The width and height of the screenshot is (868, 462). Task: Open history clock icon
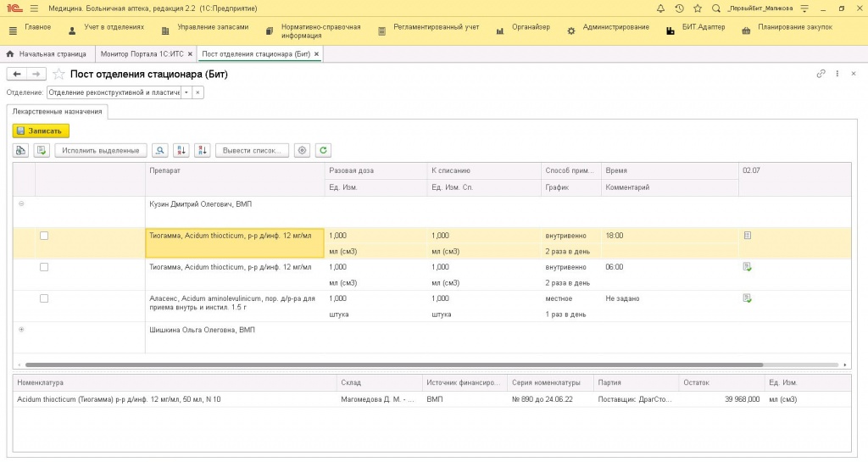pos(679,8)
